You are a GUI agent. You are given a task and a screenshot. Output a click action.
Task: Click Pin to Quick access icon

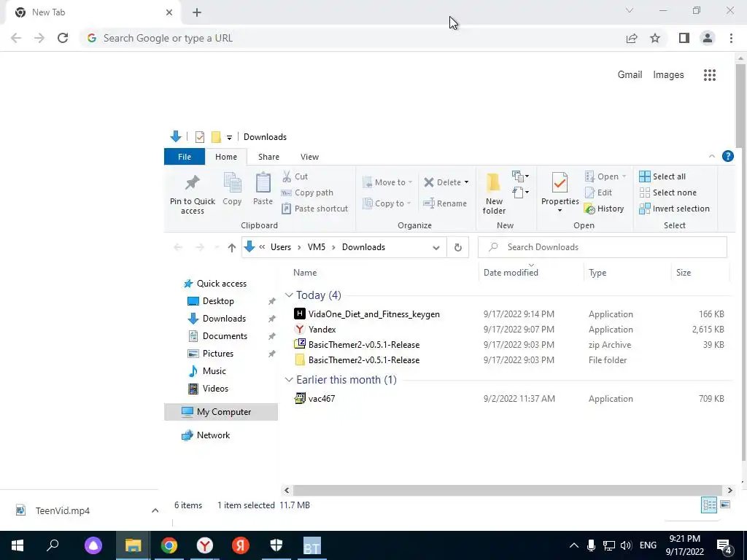193,183
